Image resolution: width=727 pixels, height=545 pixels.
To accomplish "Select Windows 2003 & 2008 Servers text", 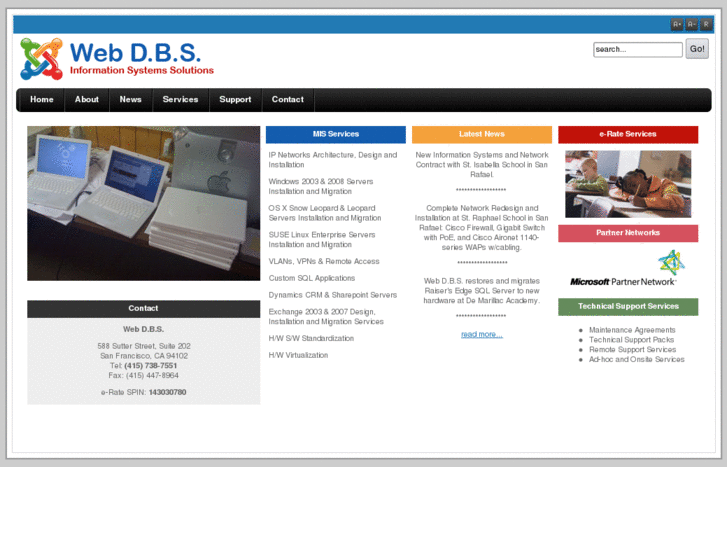I will (x=321, y=186).
